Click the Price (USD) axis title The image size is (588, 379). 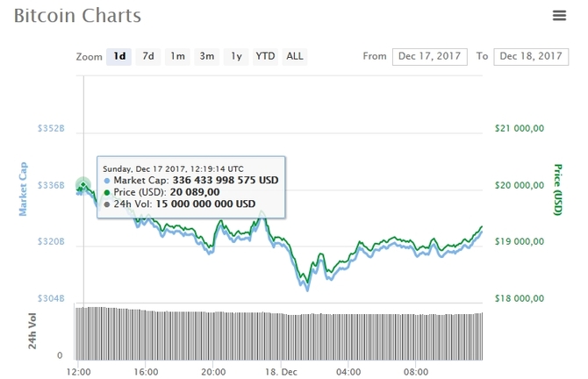pos(558,189)
